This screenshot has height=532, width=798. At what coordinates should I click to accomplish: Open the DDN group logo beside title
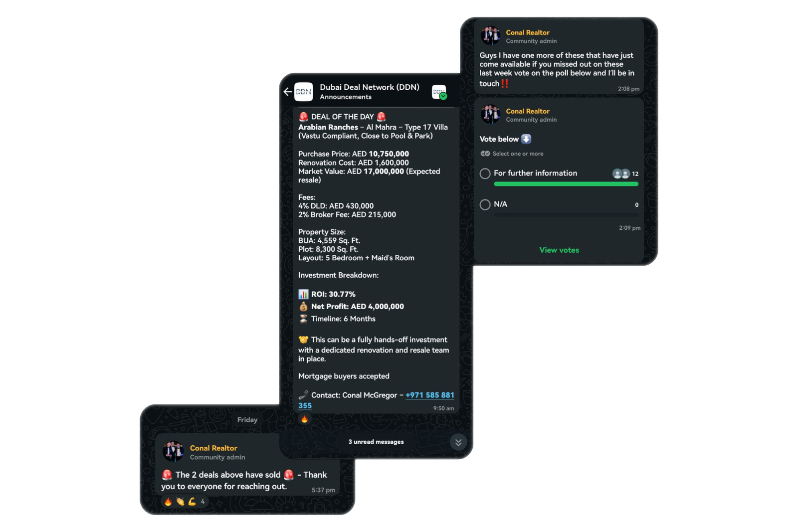click(x=304, y=92)
